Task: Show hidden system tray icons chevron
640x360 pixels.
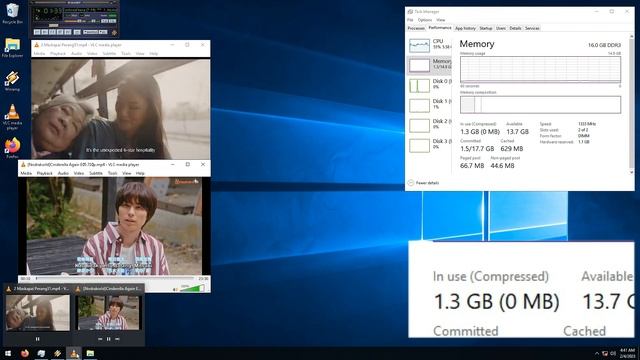Action: (x=597, y=353)
